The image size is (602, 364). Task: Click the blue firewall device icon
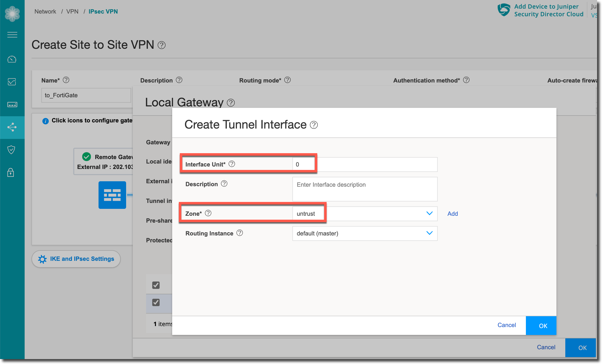112,195
